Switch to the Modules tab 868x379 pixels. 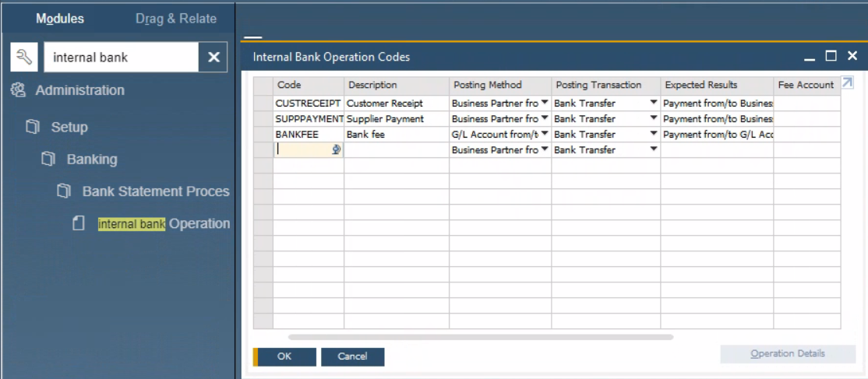pyautogui.click(x=60, y=19)
